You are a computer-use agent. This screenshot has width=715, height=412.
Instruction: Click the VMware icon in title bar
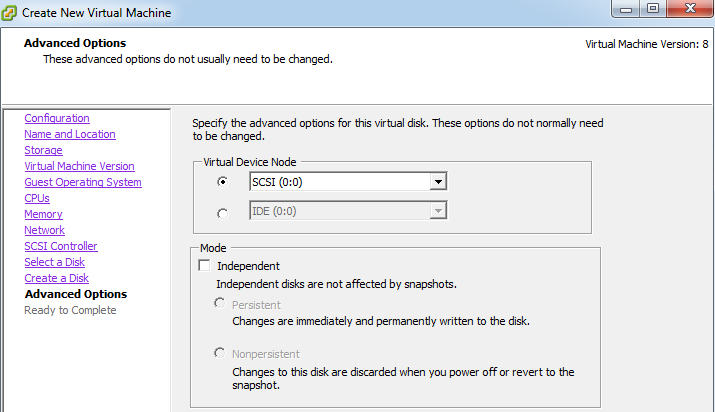9,13
